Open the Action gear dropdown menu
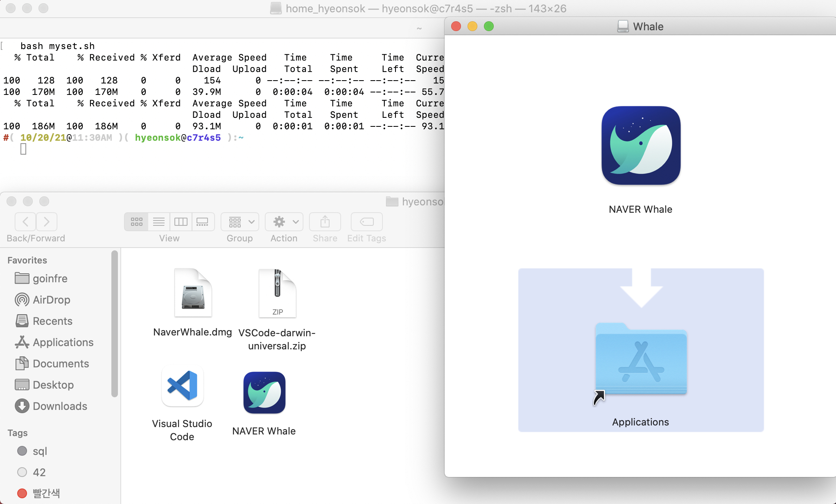 coord(284,222)
